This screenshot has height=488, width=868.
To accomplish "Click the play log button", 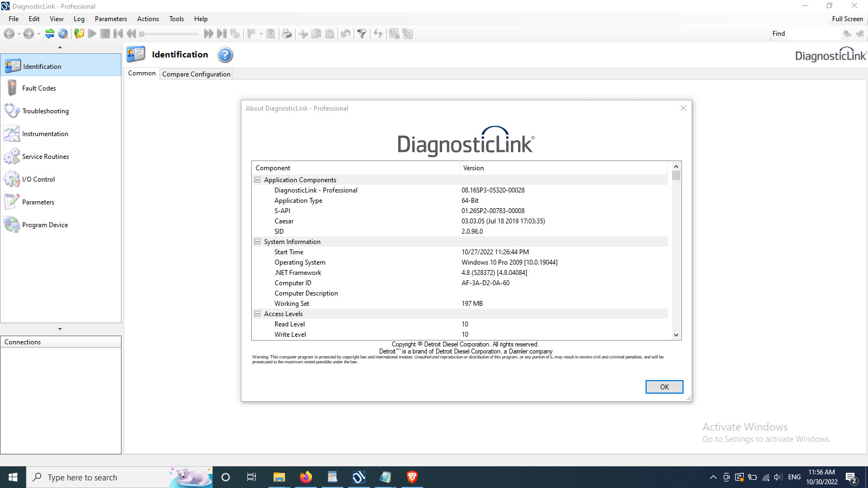I will pos(92,34).
